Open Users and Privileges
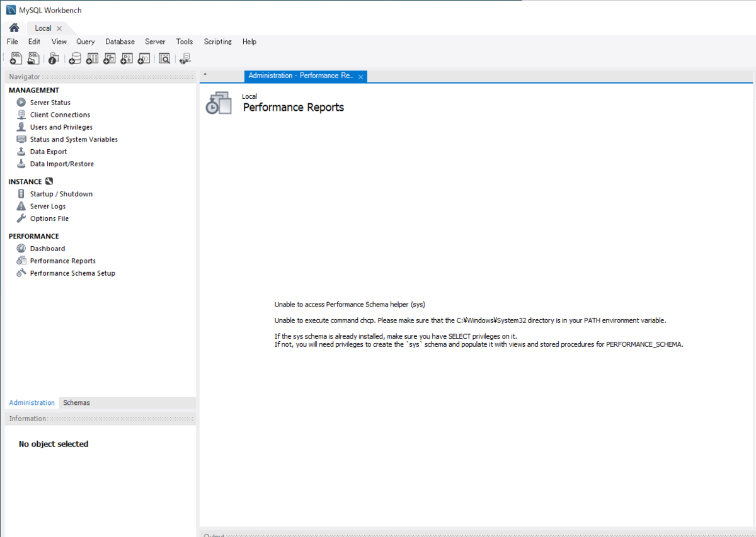756x537 pixels. 61,127
